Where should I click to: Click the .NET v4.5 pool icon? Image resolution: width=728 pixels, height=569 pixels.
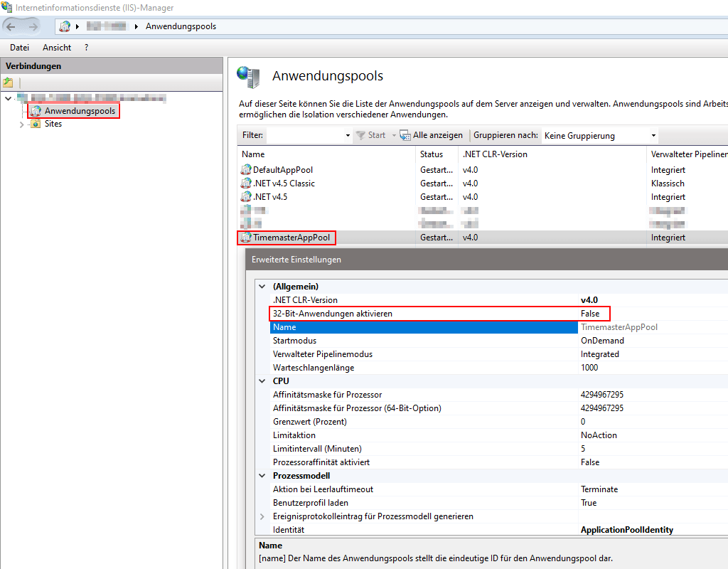tap(244, 197)
